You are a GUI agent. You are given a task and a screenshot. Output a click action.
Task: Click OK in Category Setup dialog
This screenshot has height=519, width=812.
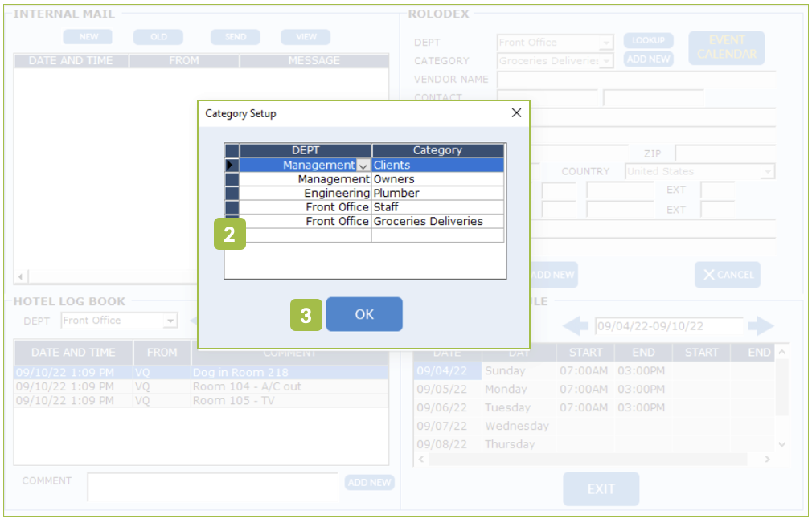(x=364, y=314)
